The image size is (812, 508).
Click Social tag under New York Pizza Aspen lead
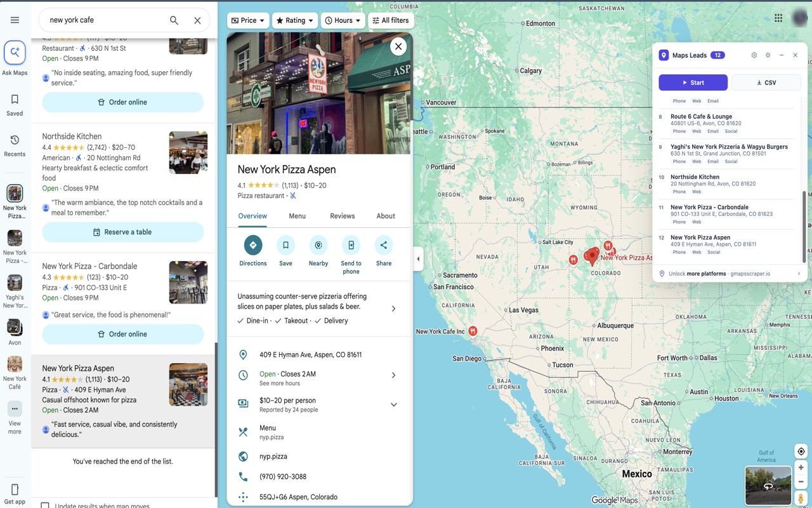(x=714, y=252)
